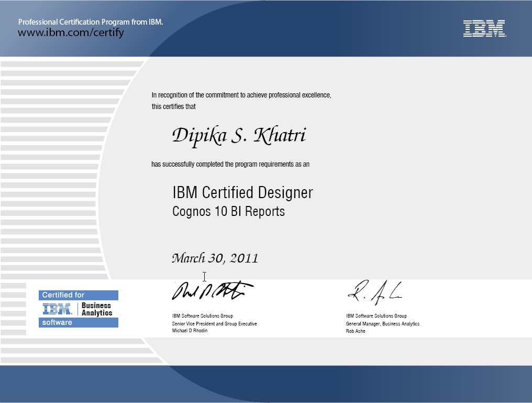Click "IBM Software Solutions Group" above Michael D Rhodin
The width and height of the screenshot is (532, 403).
[x=203, y=316]
